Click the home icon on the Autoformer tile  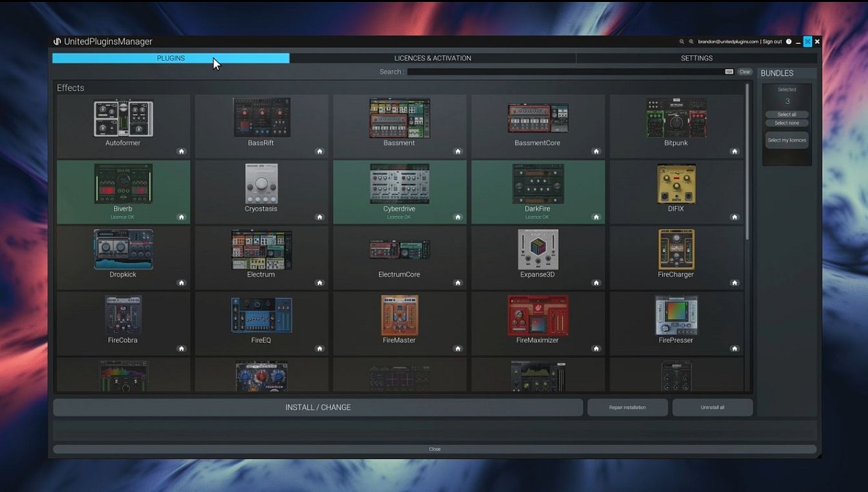pyautogui.click(x=181, y=152)
